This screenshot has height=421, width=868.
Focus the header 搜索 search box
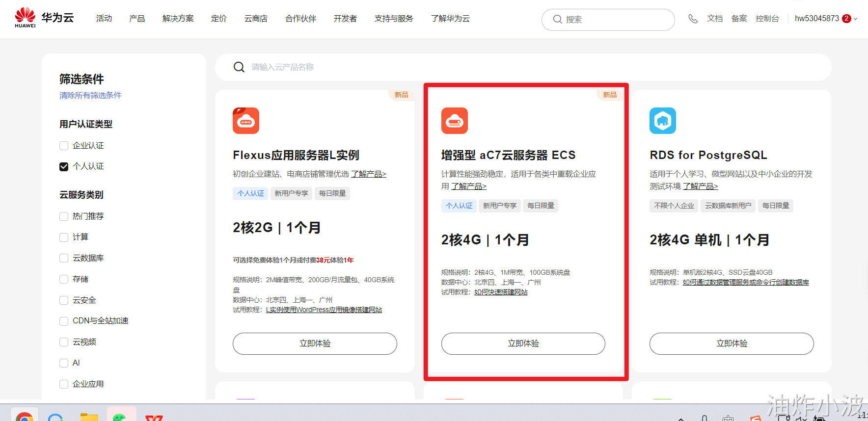(608, 20)
